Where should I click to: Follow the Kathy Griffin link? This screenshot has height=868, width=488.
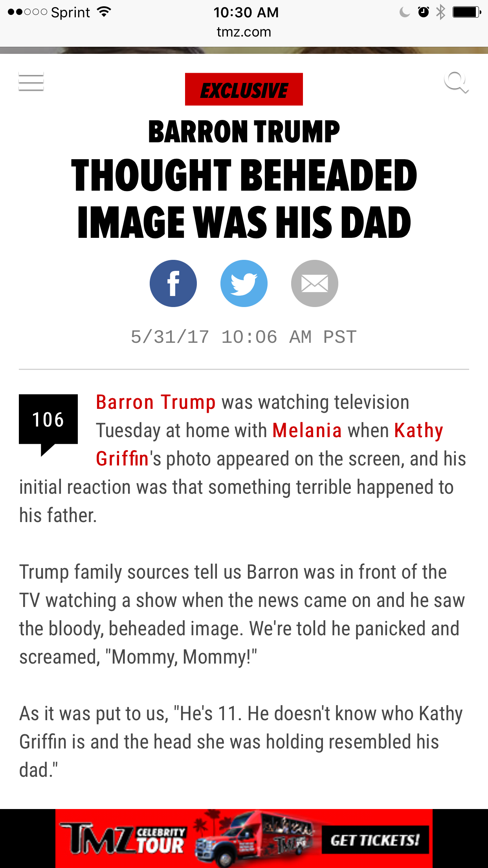pos(418,430)
